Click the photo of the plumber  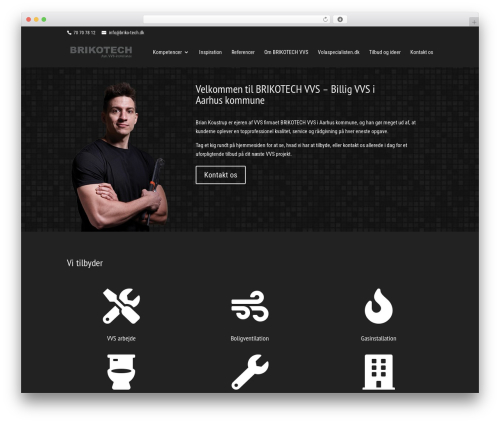119,157
